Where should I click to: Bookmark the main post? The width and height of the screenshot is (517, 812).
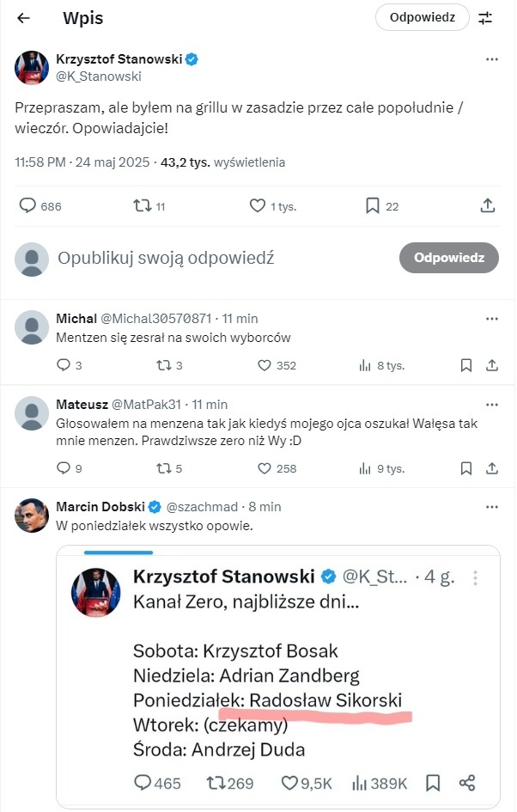pyautogui.click(x=373, y=206)
